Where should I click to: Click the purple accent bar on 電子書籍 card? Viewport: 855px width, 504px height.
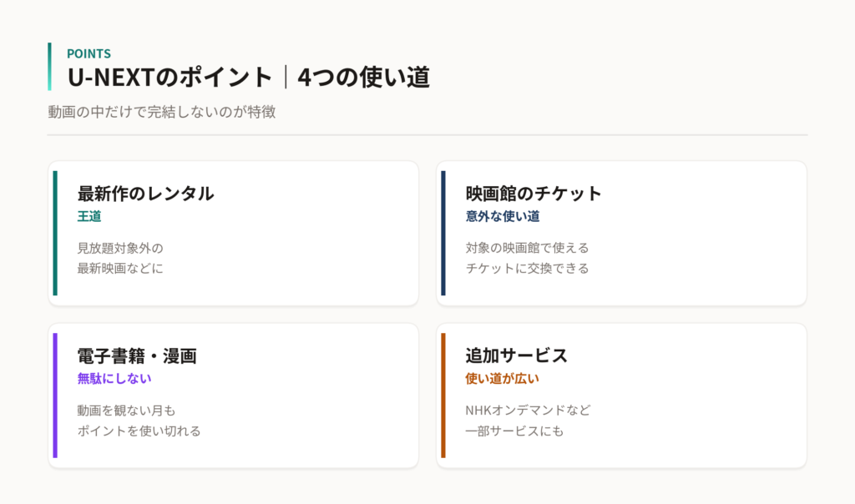(55, 396)
